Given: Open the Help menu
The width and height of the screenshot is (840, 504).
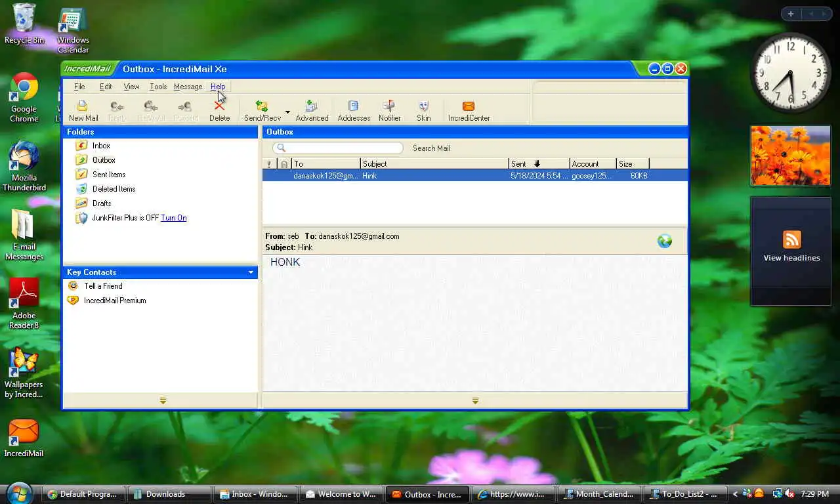Looking at the screenshot, I should click(x=218, y=87).
